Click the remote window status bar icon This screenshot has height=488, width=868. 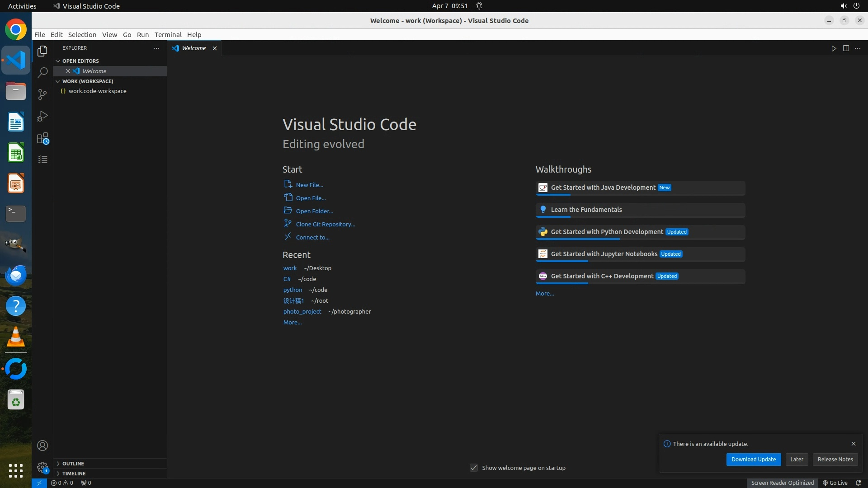coord(39,483)
